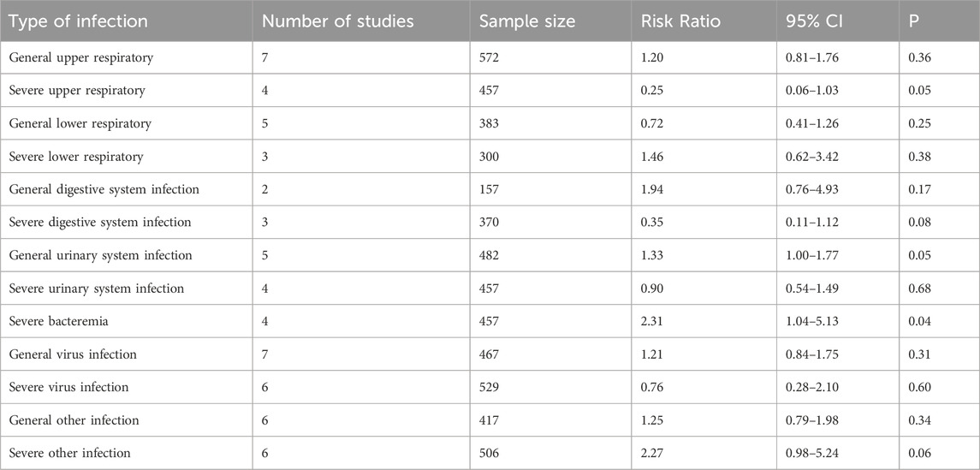Image resolution: width=980 pixels, height=470 pixels.
Task: Select sample size 529 for severe virus
Action: pyautogui.click(x=489, y=388)
